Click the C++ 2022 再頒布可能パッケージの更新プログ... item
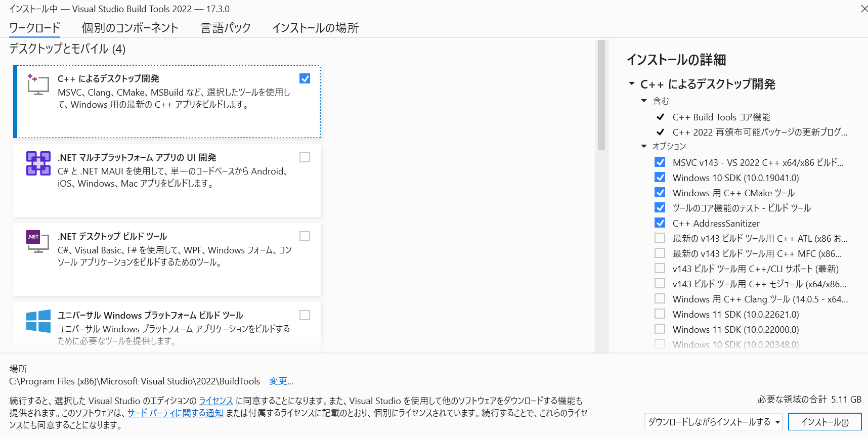The width and height of the screenshot is (868, 438). (x=760, y=132)
